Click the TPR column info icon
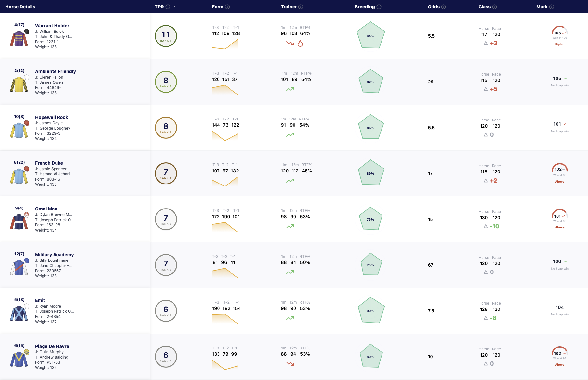This screenshot has height=380, width=588. tap(168, 7)
